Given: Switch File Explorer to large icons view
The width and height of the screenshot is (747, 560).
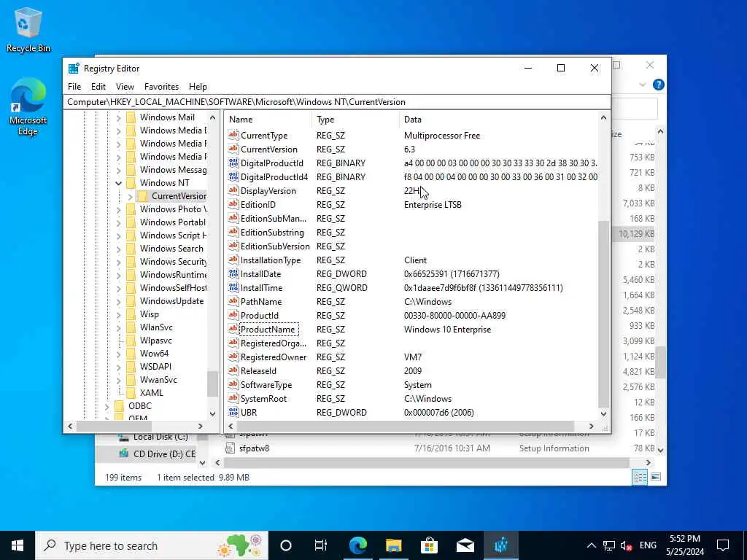Looking at the screenshot, I should coord(656,477).
